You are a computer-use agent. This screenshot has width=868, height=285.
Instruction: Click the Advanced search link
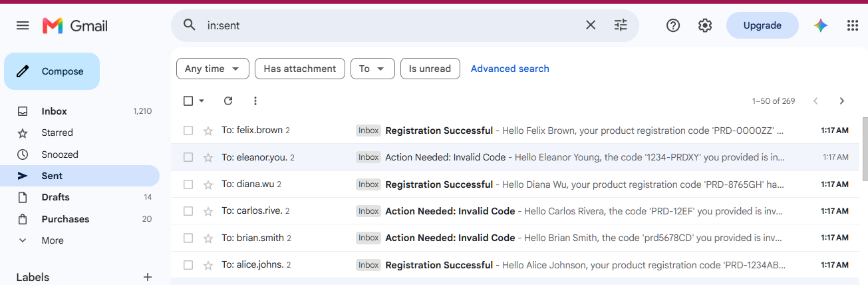[x=510, y=69]
